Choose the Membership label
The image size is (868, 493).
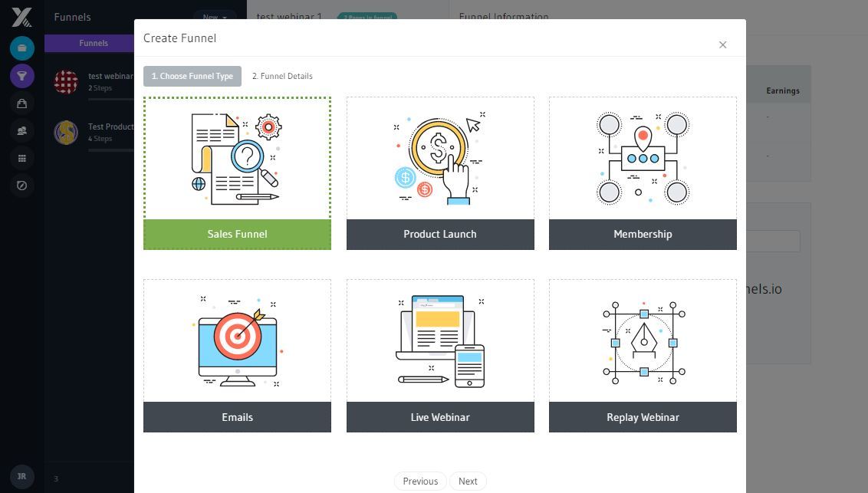pyautogui.click(x=643, y=234)
